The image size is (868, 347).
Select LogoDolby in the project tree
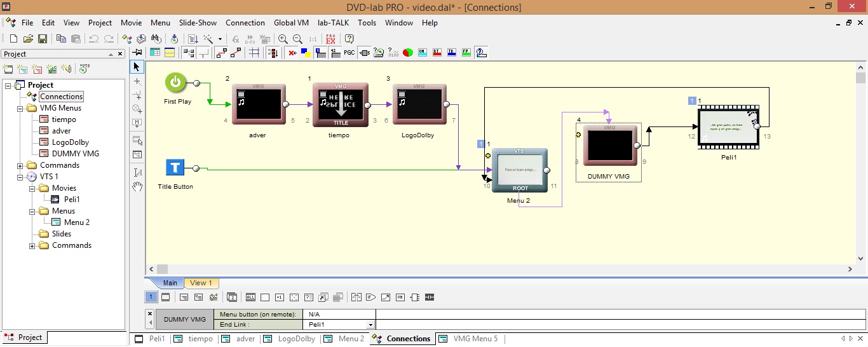pos(71,142)
